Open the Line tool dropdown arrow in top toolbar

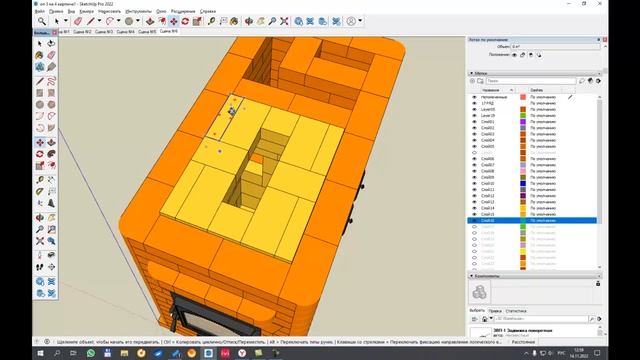[x=99, y=21]
